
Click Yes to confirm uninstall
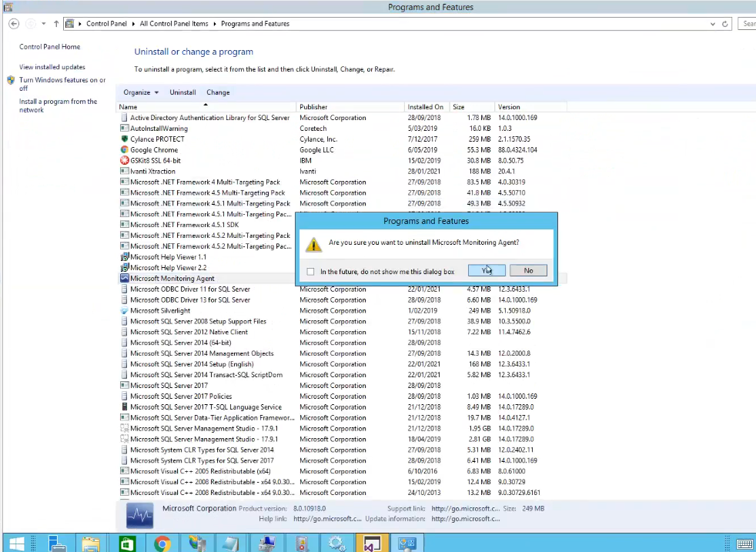click(487, 270)
